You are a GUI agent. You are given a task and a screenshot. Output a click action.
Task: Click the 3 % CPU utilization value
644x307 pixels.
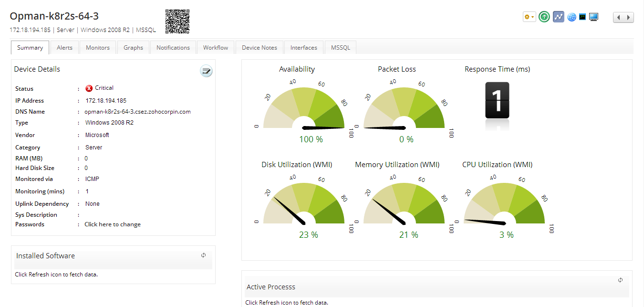[x=507, y=235]
